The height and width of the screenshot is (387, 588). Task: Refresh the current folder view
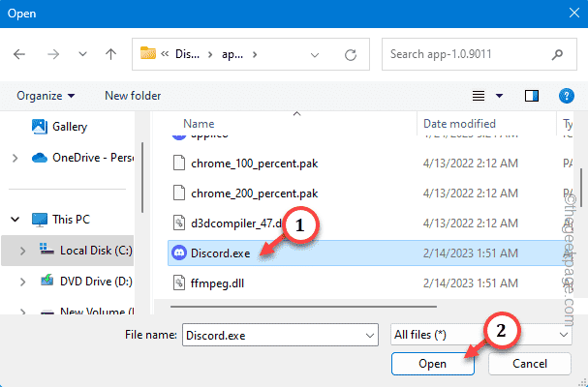351,55
